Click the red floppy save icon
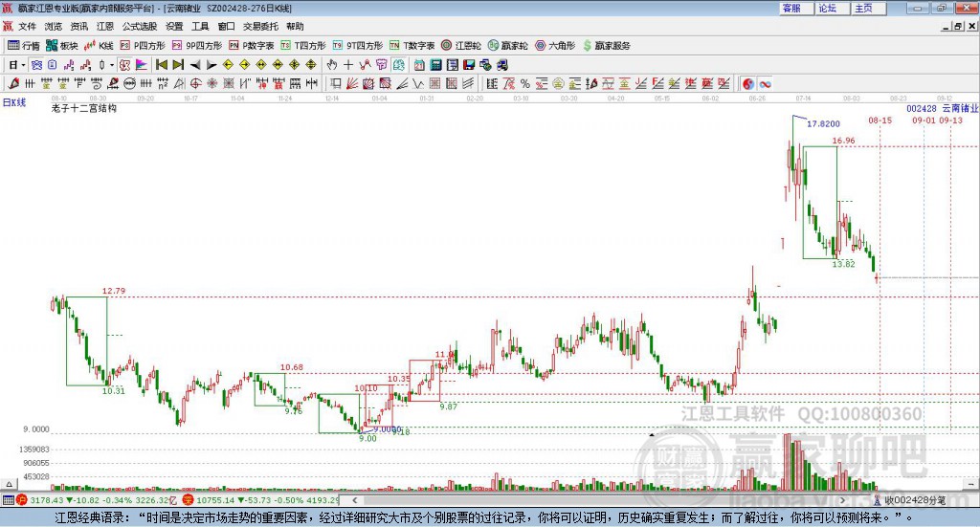This screenshot has height=527, width=980. [469, 65]
